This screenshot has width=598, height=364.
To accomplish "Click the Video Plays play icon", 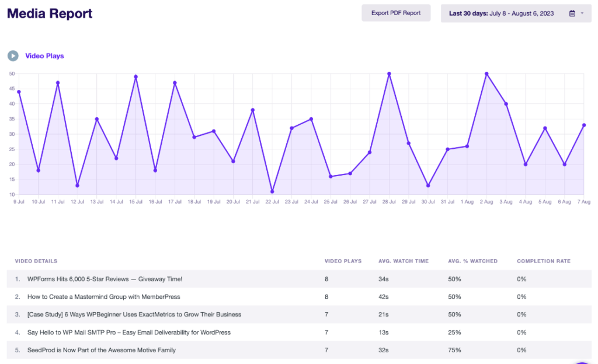I will coord(13,56).
